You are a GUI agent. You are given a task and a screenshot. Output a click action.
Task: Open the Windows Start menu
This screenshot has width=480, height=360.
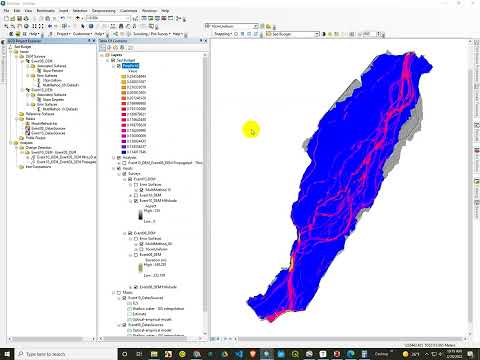(7, 354)
